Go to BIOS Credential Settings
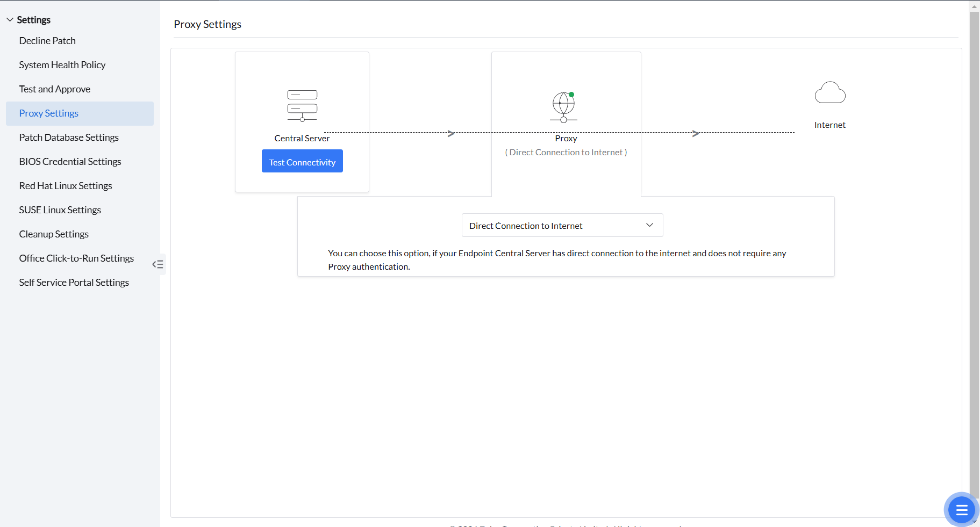980x527 pixels. [x=70, y=161]
